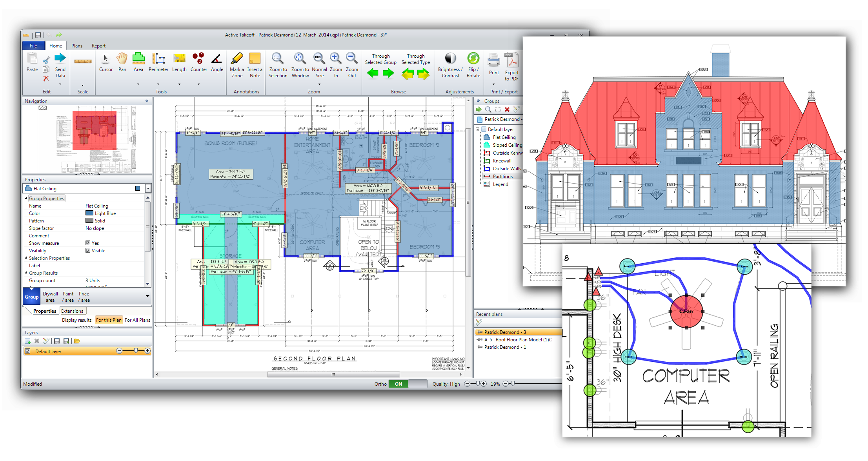Uncheck the Visibility Visible checkbox
868x461 pixels.
pos(88,251)
